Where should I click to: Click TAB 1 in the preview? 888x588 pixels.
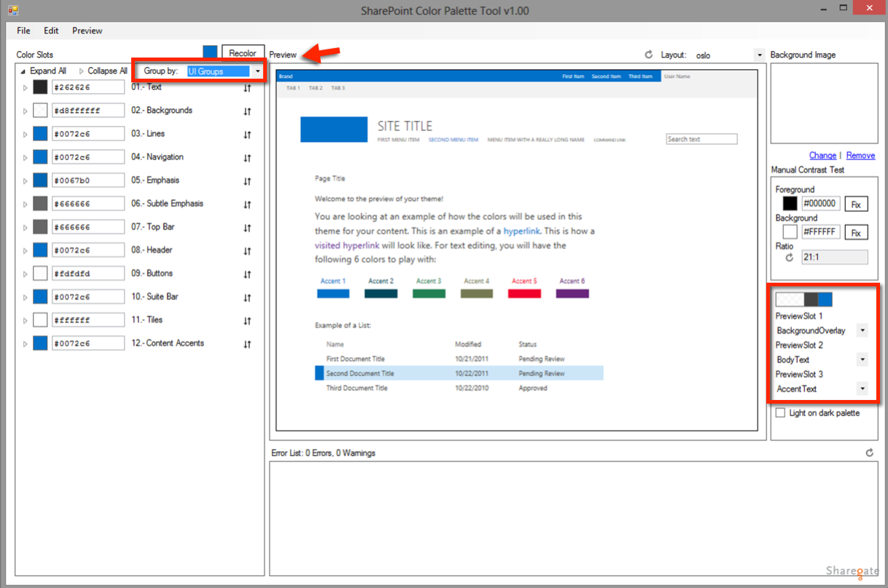293,88
